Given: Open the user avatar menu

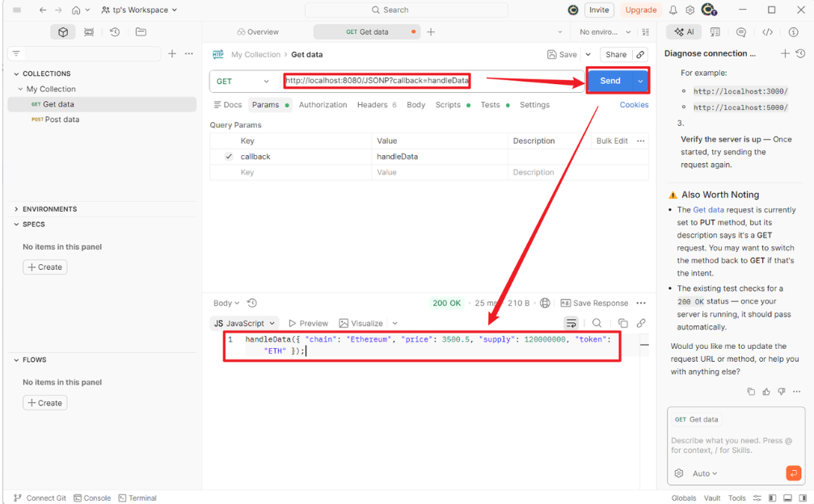Looking at the screenshot, I should pyautogui.click(x=709, y=10).
